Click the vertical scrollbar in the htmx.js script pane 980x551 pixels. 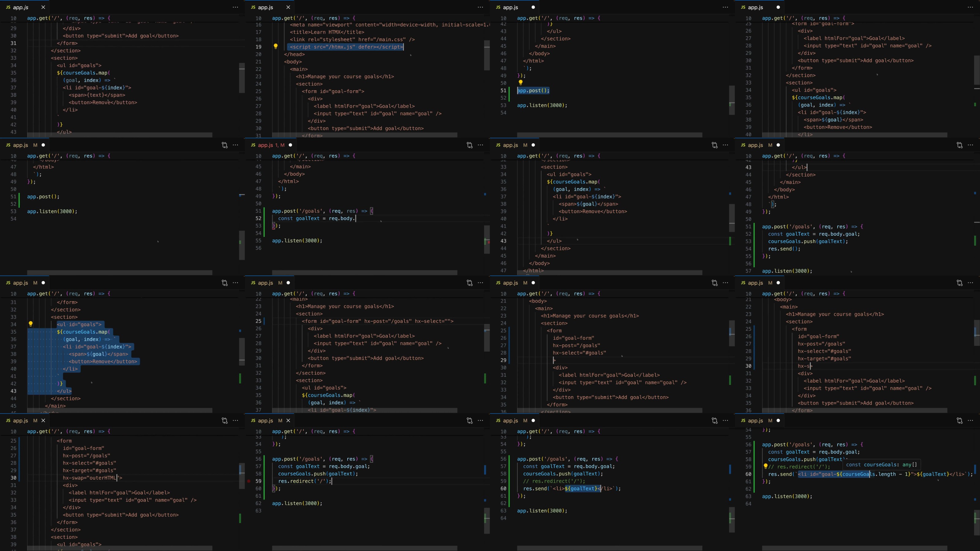point(487,55)
